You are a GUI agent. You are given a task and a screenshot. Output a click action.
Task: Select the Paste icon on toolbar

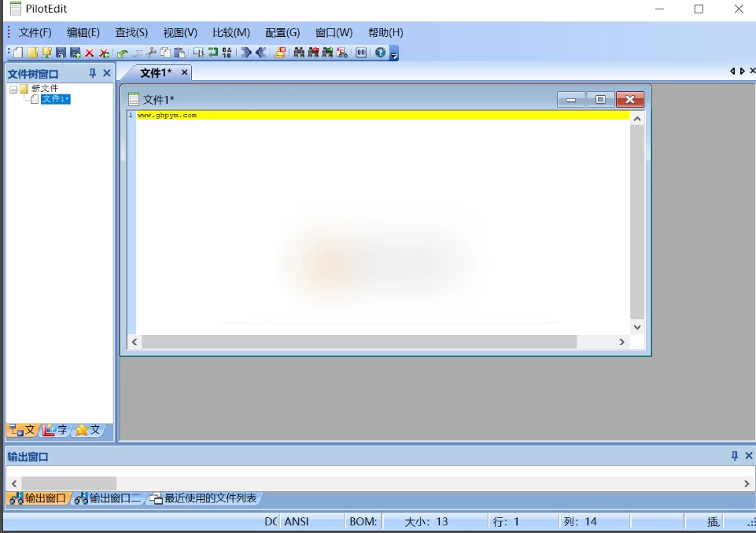180,53
